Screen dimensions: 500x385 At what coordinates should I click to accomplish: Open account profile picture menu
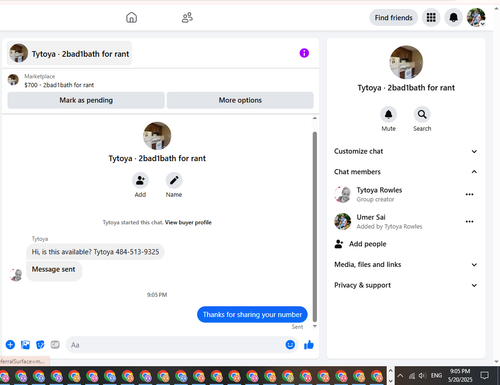pos(476,17)
